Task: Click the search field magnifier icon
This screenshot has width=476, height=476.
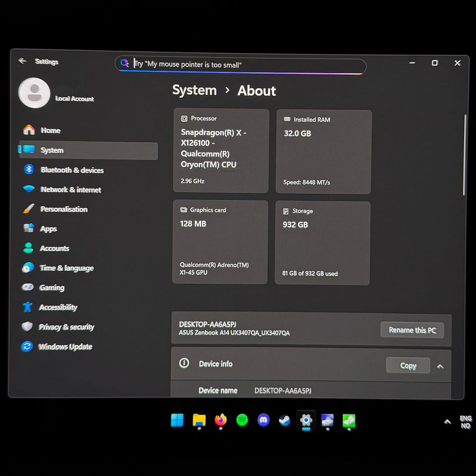Action: click(x=124, y=63)
